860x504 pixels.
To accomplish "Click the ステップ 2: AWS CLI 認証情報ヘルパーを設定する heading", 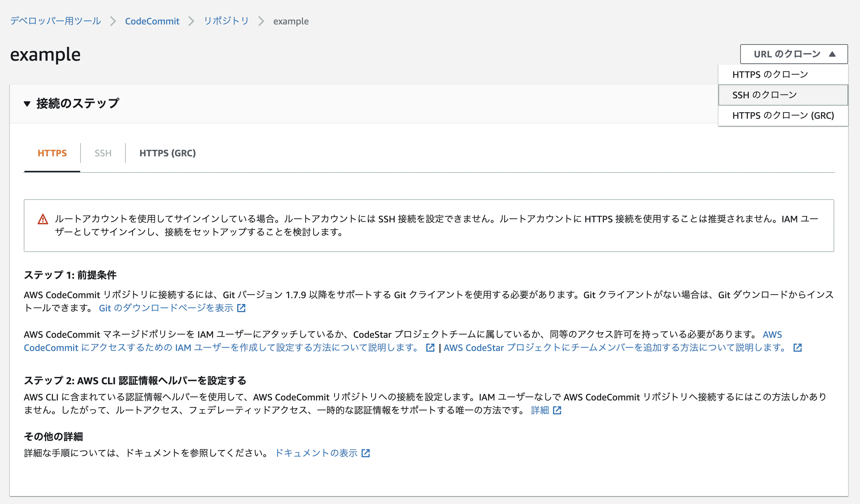I will (135, 381).
